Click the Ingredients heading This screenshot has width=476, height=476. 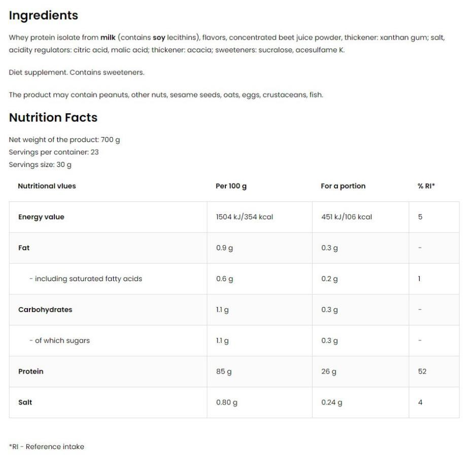(x=44, y=16)
